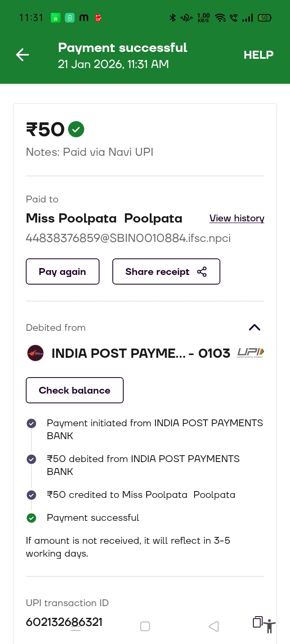Tap the Payment successful status step
Screen dimensions: 290x644
(x=93, y=518)
